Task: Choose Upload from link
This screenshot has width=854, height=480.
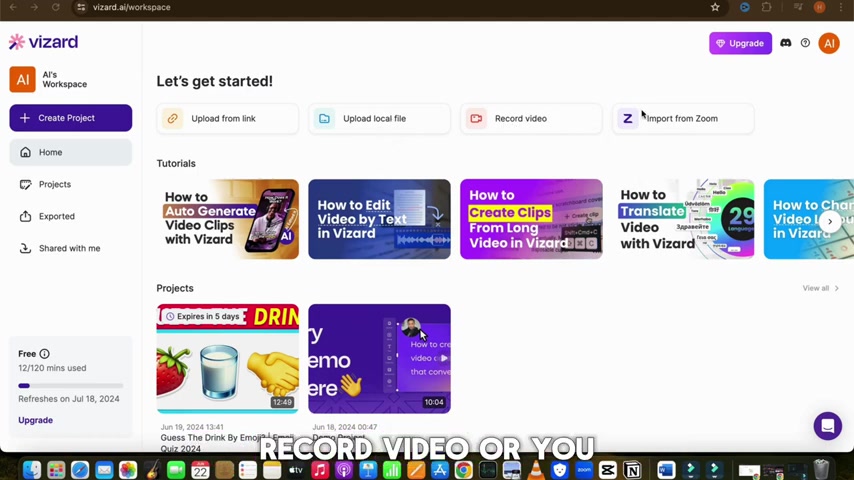Action: click(228, 118)
